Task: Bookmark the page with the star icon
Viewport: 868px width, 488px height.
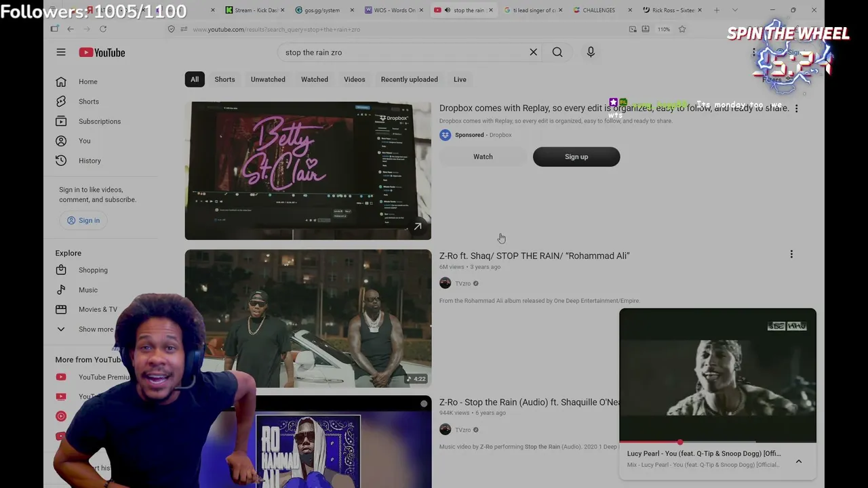Action: (682, 29)
